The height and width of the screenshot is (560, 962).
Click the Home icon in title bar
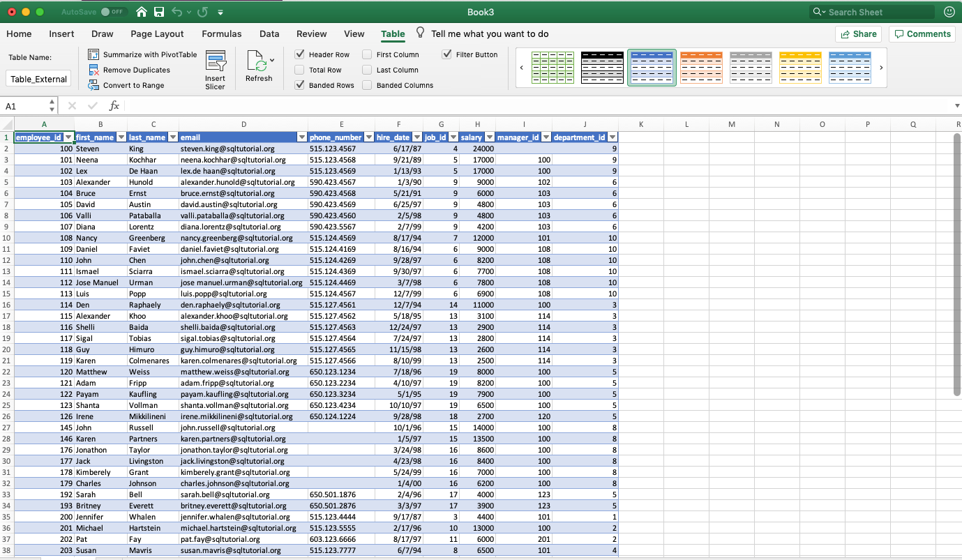(x=142, y=12)
